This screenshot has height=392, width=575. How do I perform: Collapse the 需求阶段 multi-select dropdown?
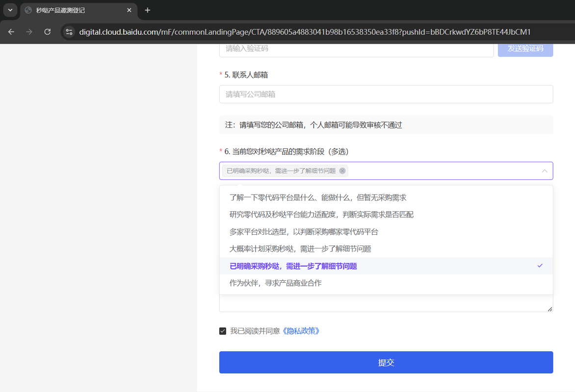point(545,171)
